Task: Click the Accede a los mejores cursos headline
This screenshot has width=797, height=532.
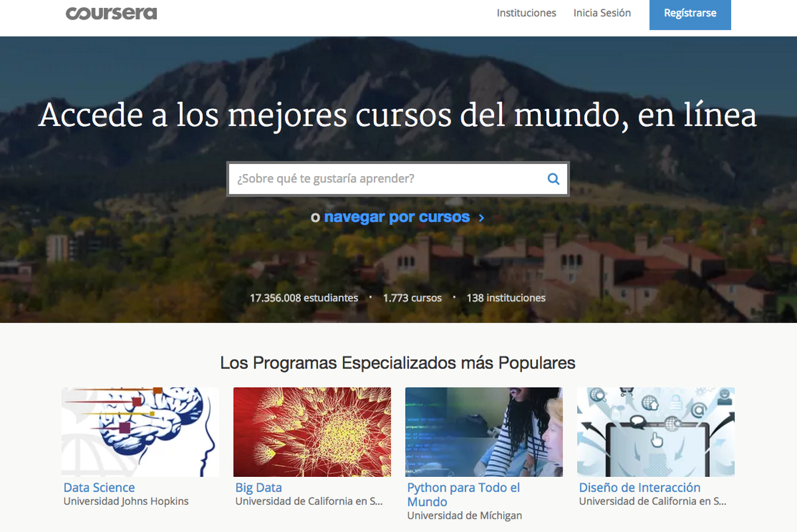Action: pyautogui.click(x=398, y=114)
